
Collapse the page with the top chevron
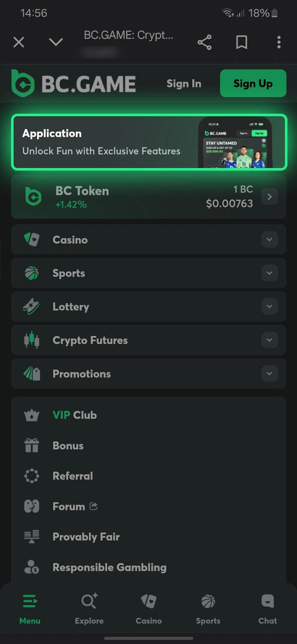[x=55, y=42]
